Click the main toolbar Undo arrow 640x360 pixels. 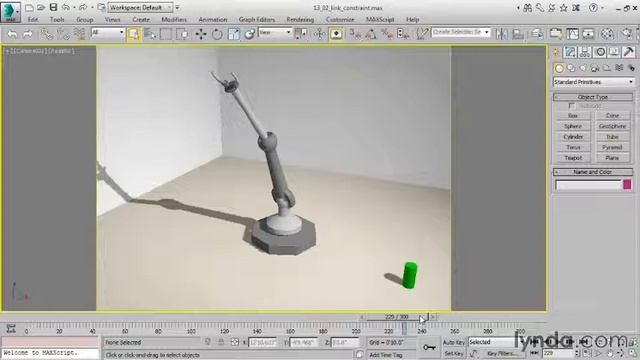[x=12, y=34]
